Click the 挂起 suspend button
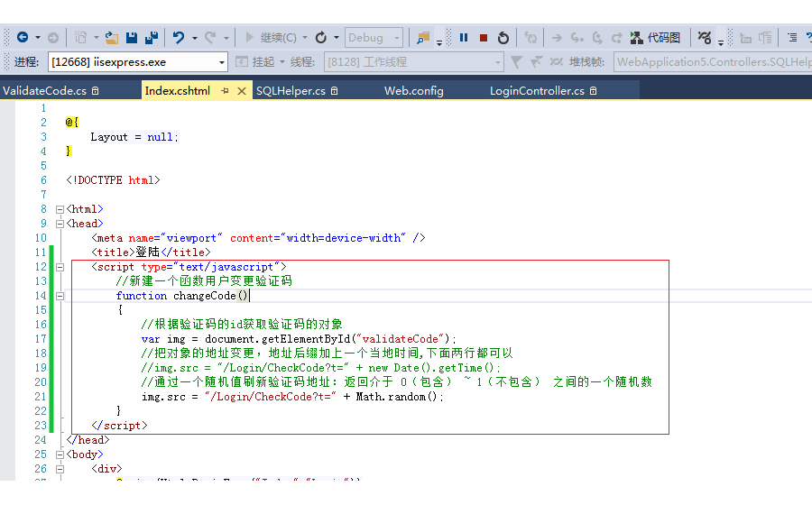812x505 pixels. point(256,62)
